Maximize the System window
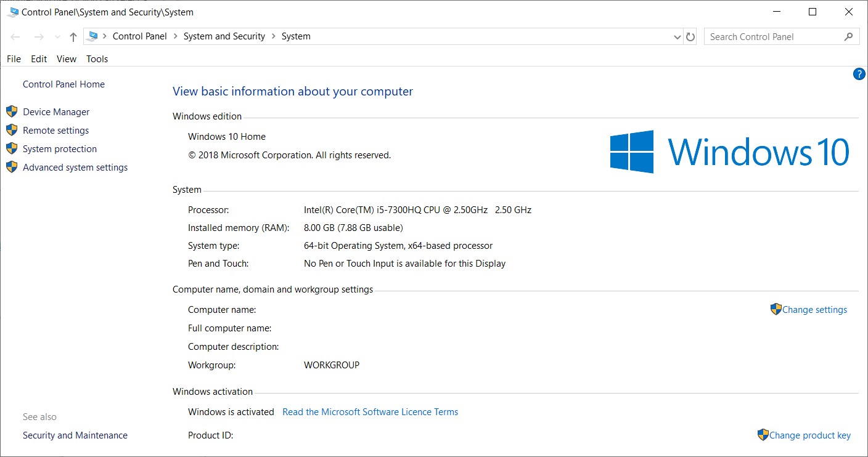The image size is (868, 457). 813,12
